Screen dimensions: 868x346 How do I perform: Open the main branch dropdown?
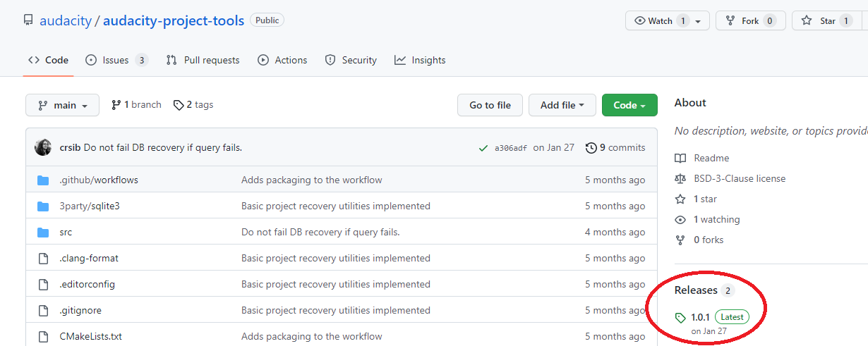point(62,105)
